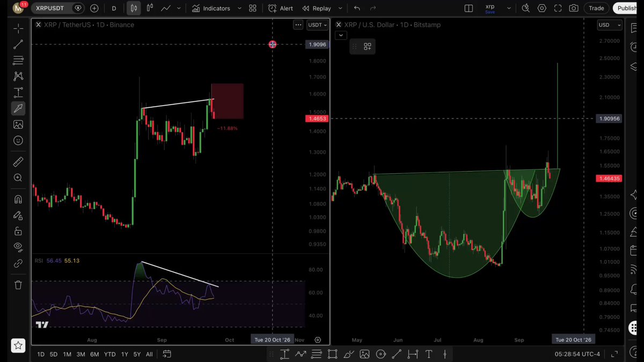Open the indicator templates grid

pyautogui.click(x=252, y=8)
